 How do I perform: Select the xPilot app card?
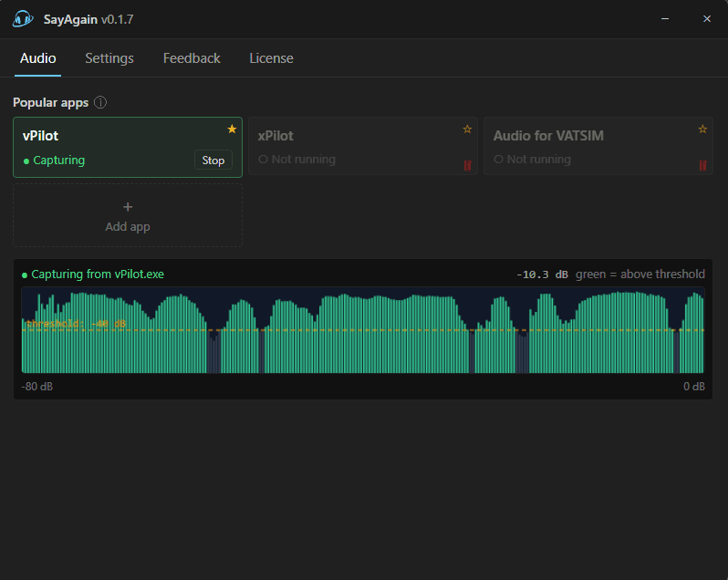point(363,146)
